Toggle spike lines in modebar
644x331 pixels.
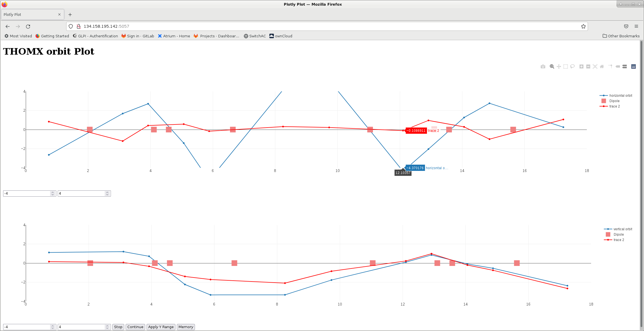[x=610, y=66]
